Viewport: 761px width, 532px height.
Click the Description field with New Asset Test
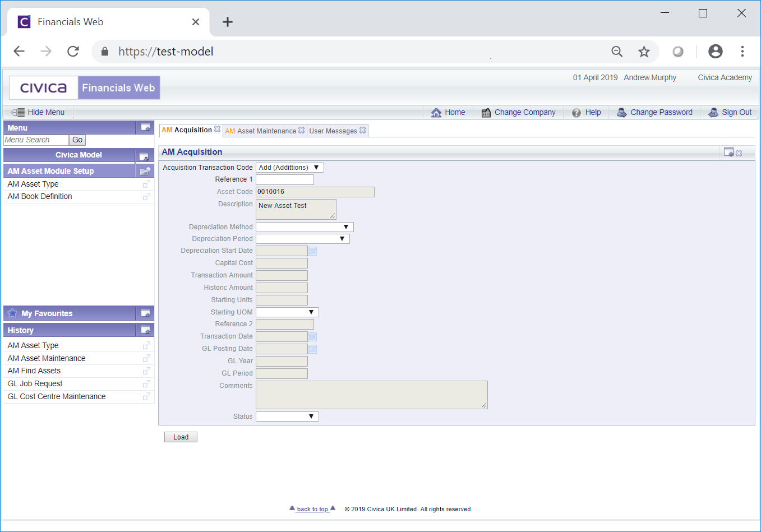pyautogui.click(x=296, y=209)
